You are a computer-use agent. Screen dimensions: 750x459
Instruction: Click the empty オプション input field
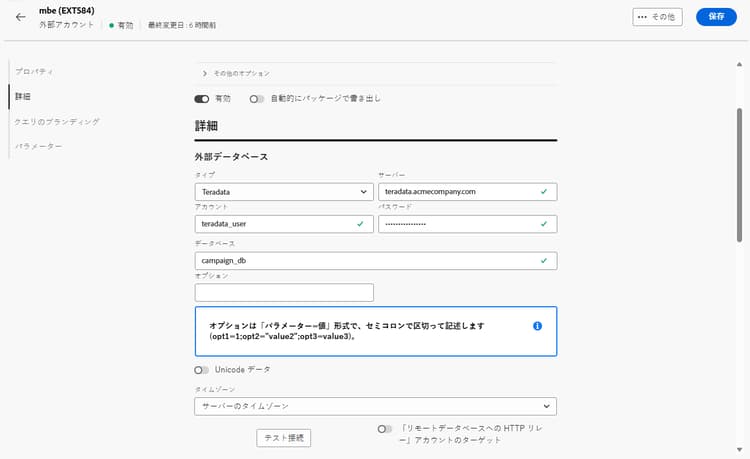tap(284, 293)
